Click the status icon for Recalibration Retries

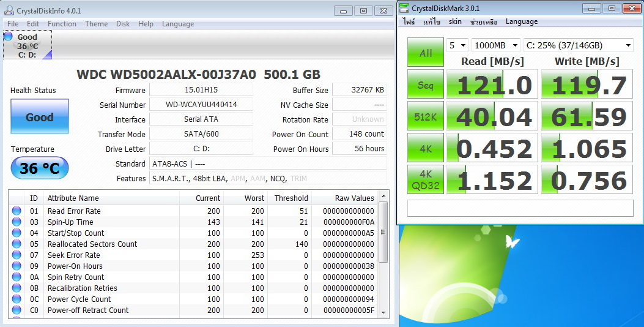[x=17, y=288]
